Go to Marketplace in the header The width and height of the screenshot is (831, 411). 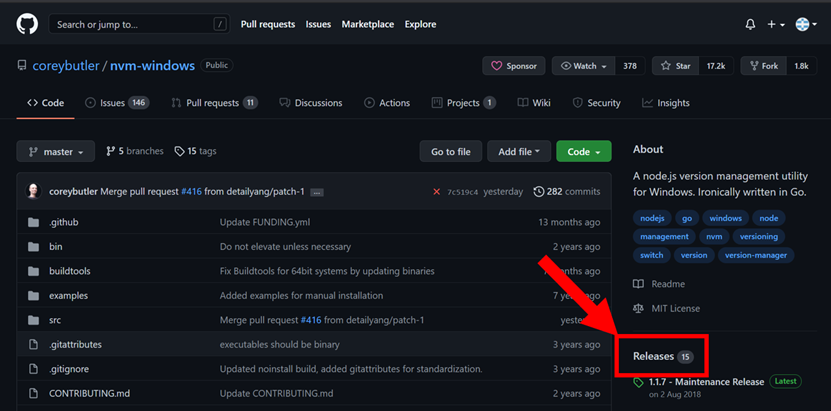368,24
